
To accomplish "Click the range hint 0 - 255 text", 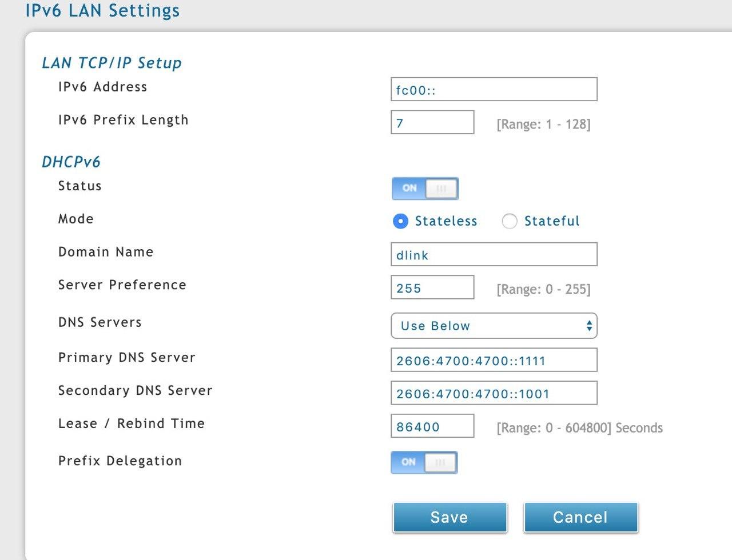I will tap(543, 289).
